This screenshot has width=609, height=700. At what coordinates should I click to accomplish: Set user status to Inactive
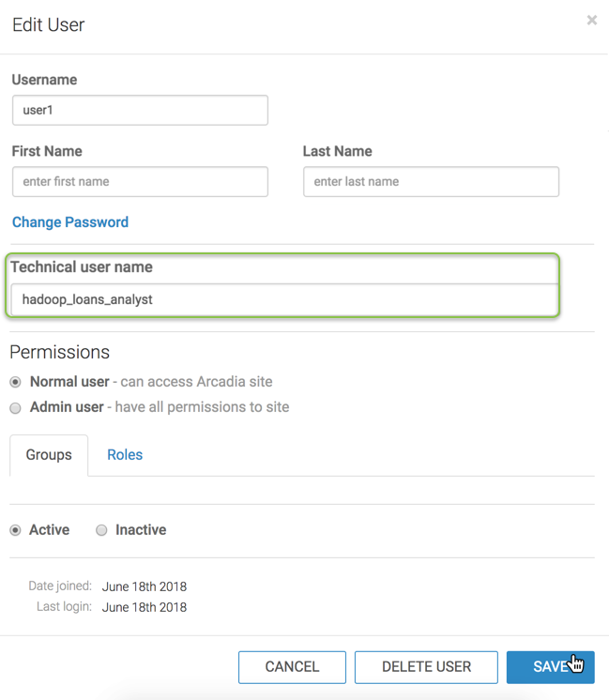pyautogui.click(x=101, y=530)
